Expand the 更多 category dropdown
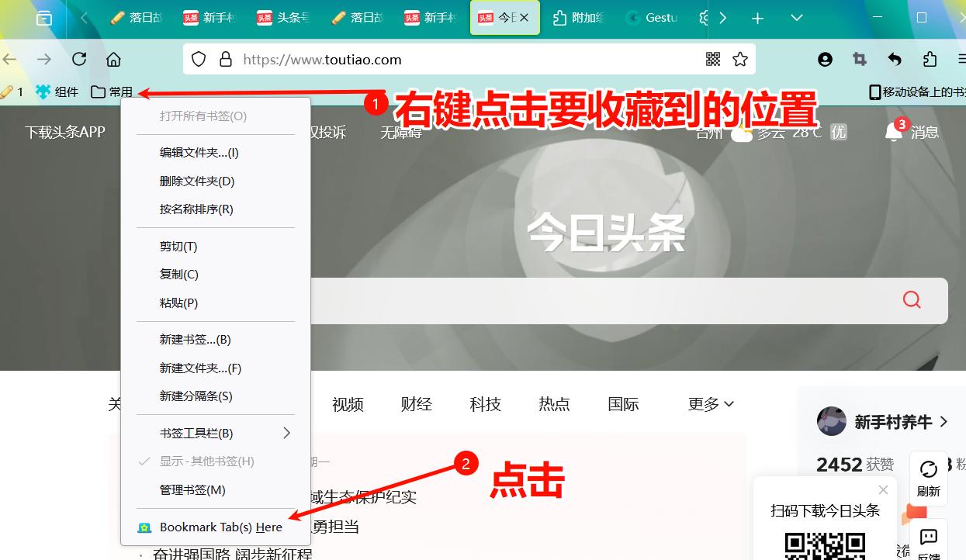Image resolution: width=966 pixels, height=560 pixels. point(710,404)
